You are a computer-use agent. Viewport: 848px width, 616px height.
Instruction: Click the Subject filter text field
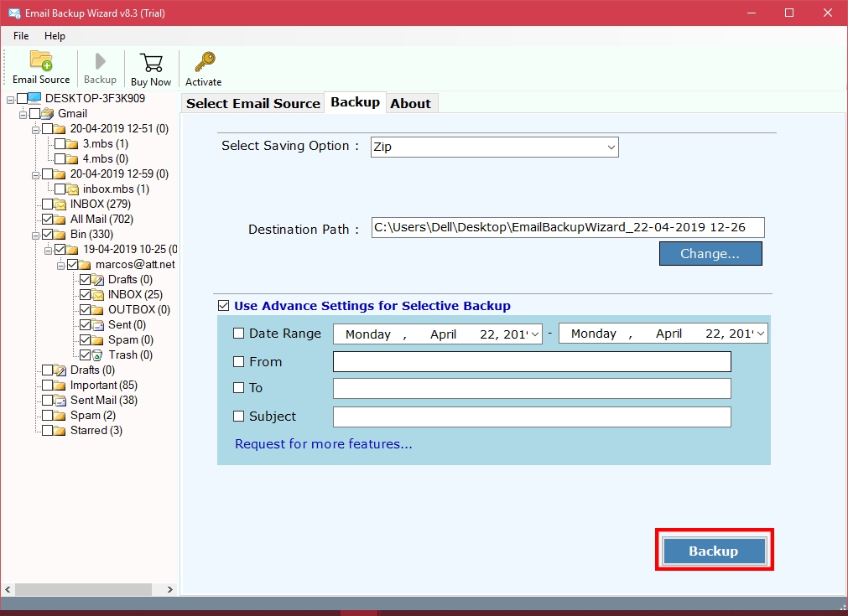click(532, 417)
